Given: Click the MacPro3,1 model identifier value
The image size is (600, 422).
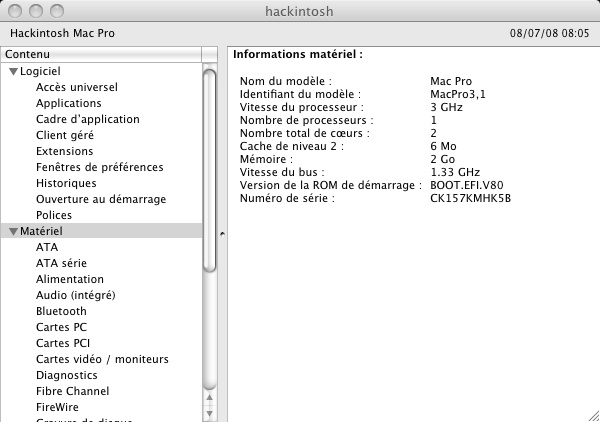Looking at the screenshot, I should [x=458, y=94].
